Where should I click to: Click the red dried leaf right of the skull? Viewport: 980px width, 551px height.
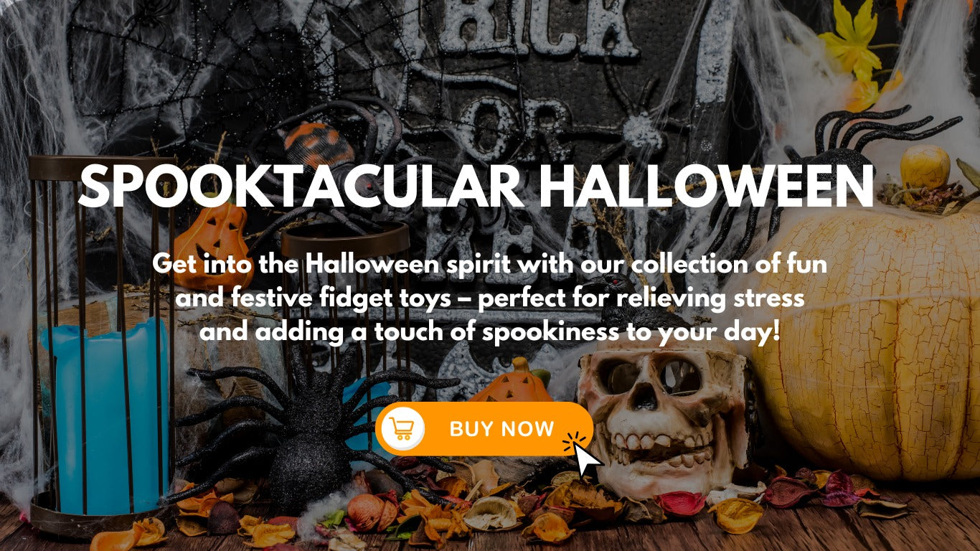point(679,504)
